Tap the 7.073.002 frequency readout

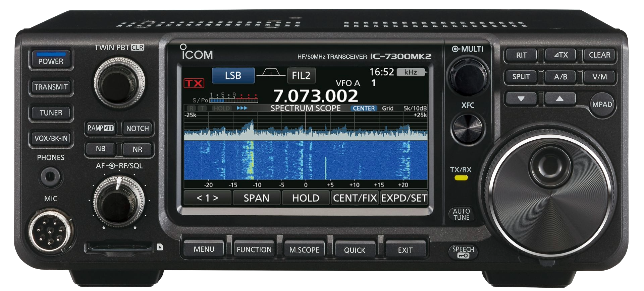point(316,96)
